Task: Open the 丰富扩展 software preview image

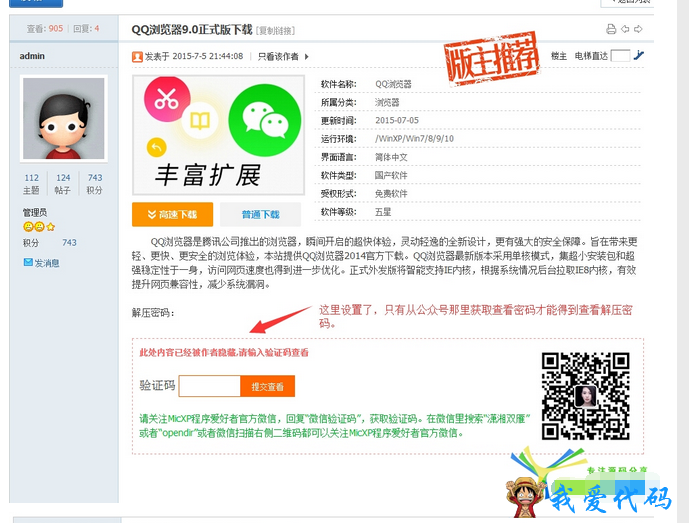Action: [218, 135]
